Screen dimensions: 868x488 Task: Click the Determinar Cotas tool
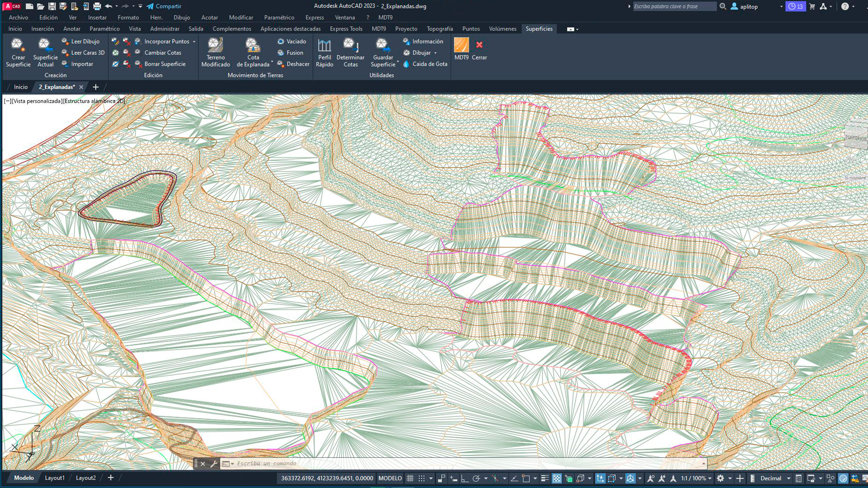point(350,53)
